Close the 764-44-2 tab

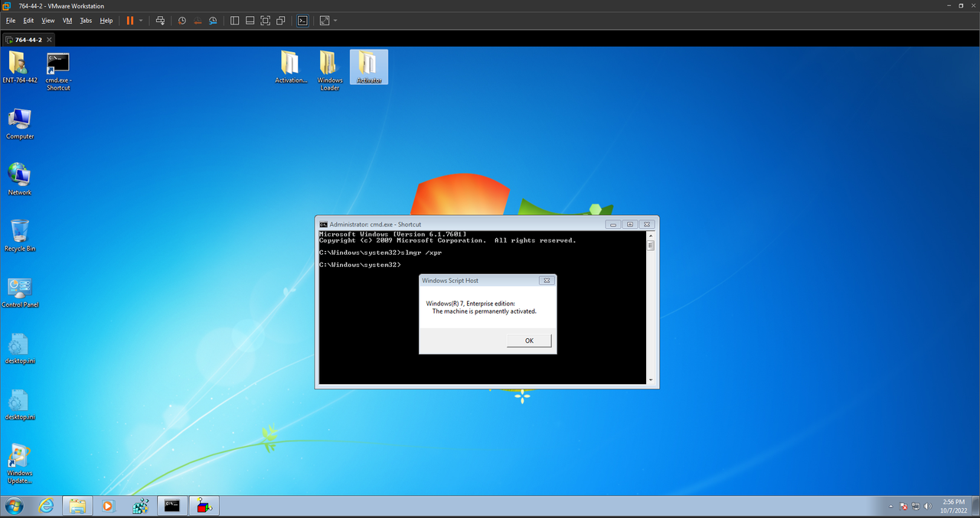pyautogui.click(x=49, y=39)
